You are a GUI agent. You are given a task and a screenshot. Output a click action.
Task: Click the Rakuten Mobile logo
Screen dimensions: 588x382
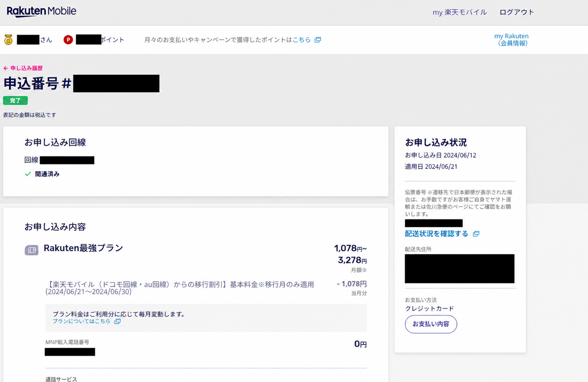pos(42,11)
